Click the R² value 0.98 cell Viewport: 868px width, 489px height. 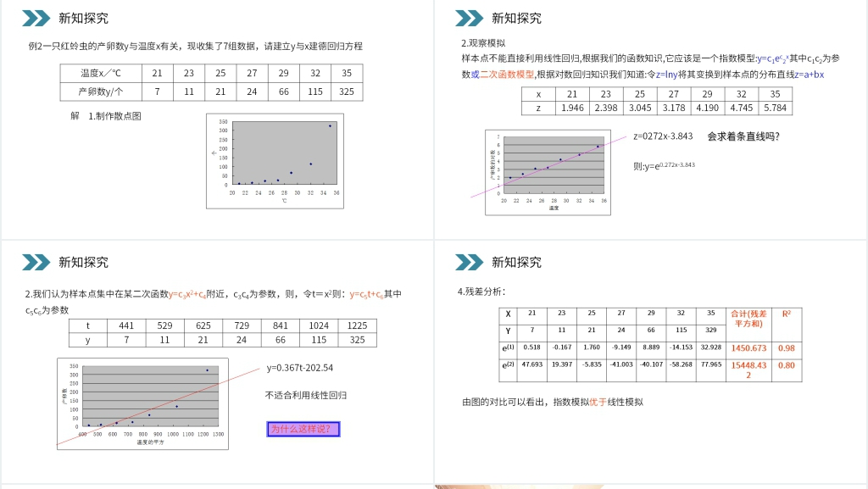(786, 348)
